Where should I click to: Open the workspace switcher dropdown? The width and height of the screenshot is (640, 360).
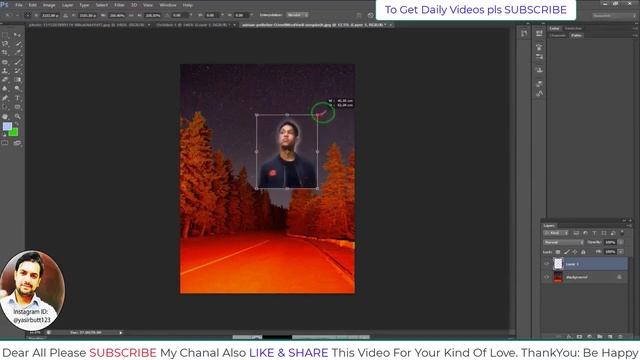pos(614,16)
